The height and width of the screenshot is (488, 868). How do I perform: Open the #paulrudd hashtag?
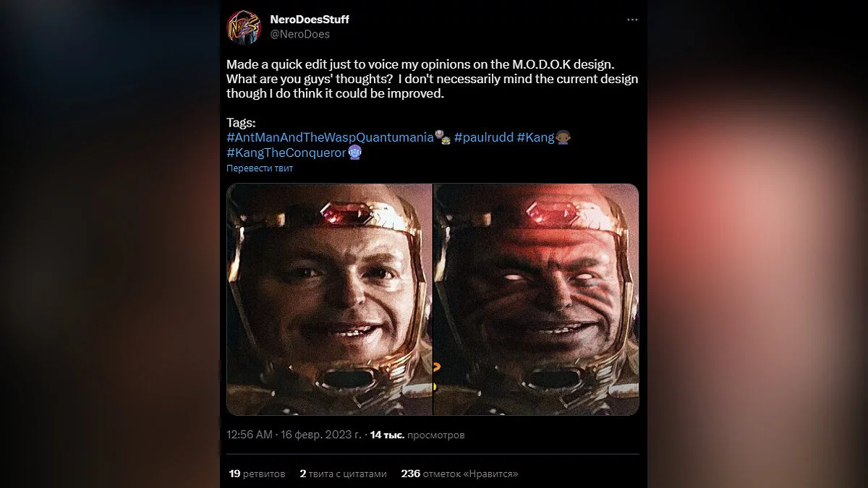[x=482, y=137]
